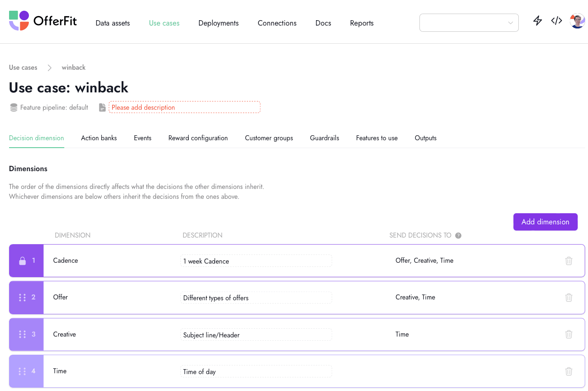Grab the drag handle on Offer row

(x=22, y=297)
